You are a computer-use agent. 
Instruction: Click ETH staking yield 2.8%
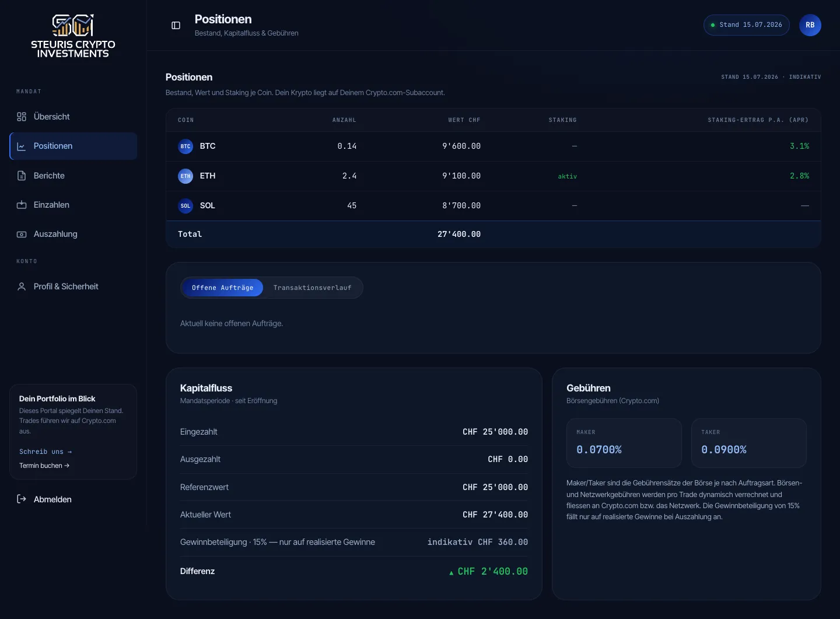pyautogui.click(x=799, y=176)
